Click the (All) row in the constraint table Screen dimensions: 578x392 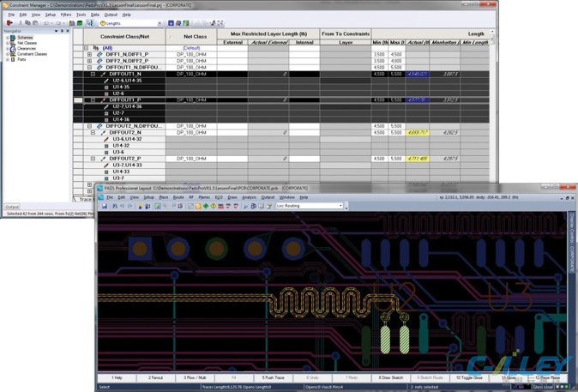coord(107,48)
